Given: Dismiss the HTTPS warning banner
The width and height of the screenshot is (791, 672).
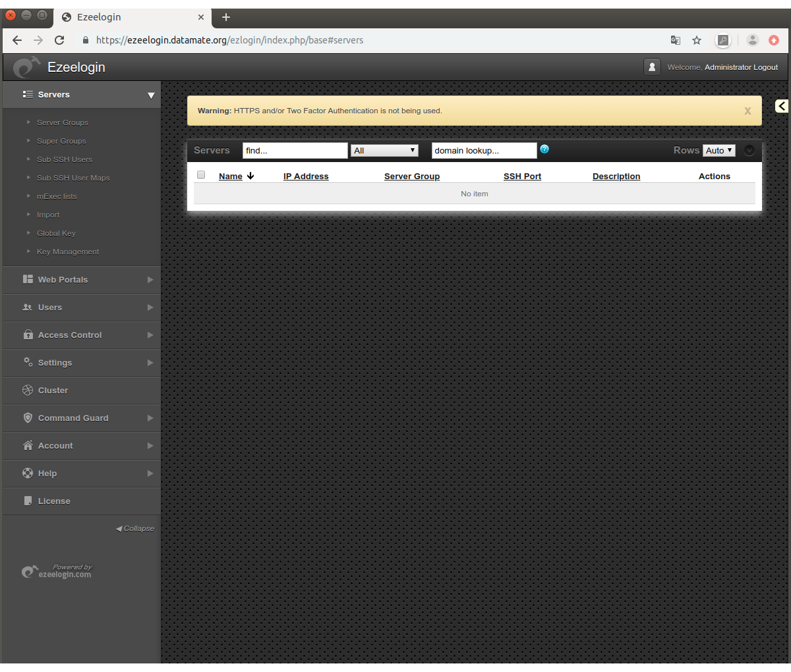Looking at the screenshot, I should [747, 111].
